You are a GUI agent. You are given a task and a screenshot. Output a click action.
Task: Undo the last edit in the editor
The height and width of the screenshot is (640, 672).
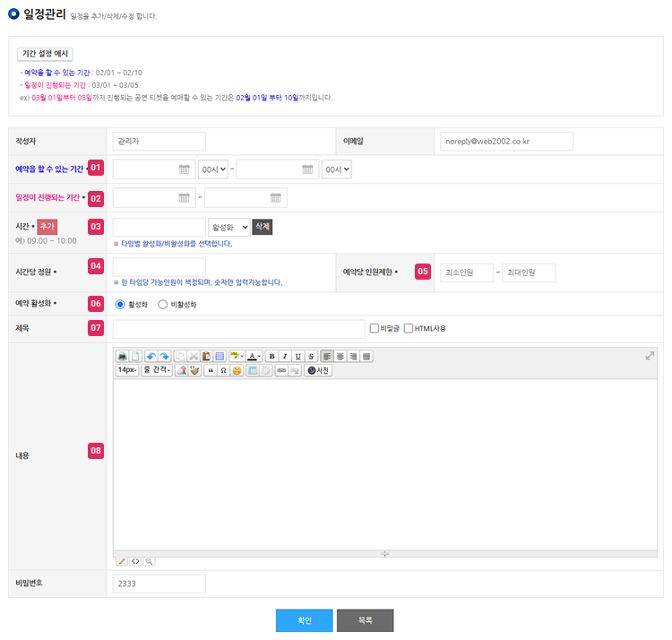coord(151,356)
